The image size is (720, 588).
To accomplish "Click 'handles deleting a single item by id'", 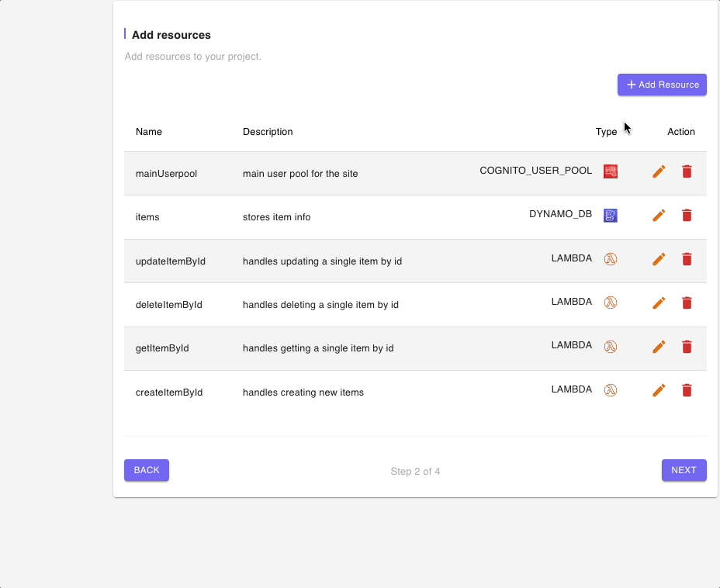I will [320, 305].
